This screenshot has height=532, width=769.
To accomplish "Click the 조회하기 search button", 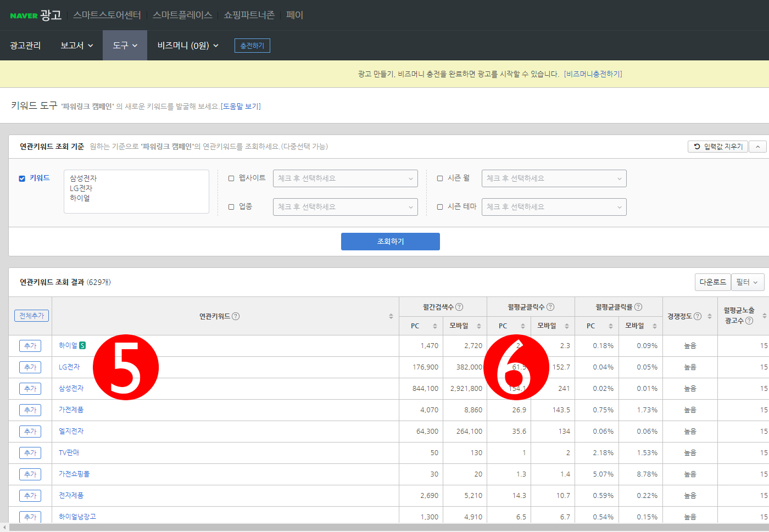I will pyautogui.click(x=391, y=242).
